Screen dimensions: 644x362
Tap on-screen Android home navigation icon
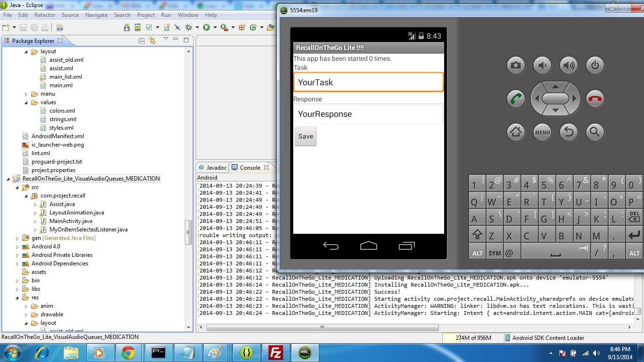[x=368, y=246]
